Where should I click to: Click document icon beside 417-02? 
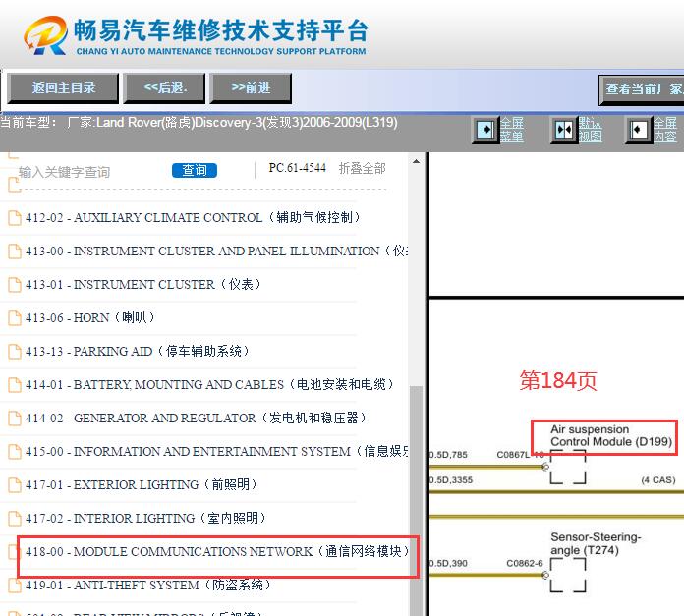[x=15, y=519]
